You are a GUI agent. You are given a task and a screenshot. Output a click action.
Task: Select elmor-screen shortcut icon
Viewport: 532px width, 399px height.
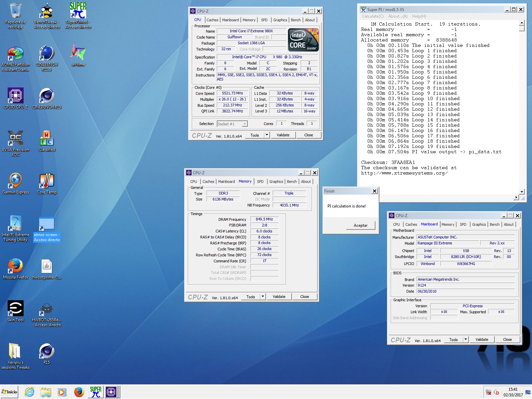click(47, 228)
